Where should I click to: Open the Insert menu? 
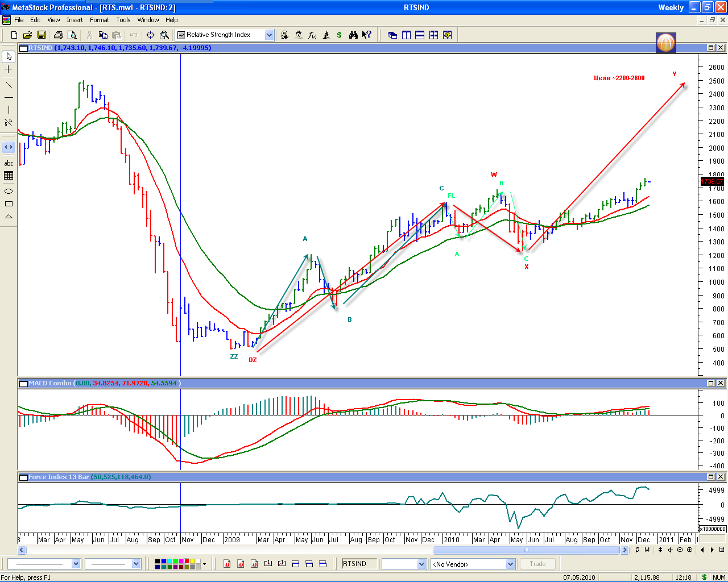[75, 20]
